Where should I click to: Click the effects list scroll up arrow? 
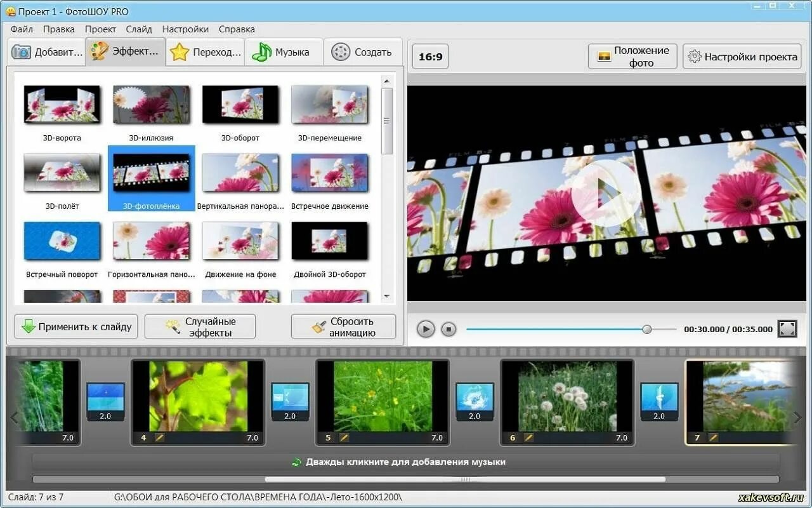coord(387,81)
